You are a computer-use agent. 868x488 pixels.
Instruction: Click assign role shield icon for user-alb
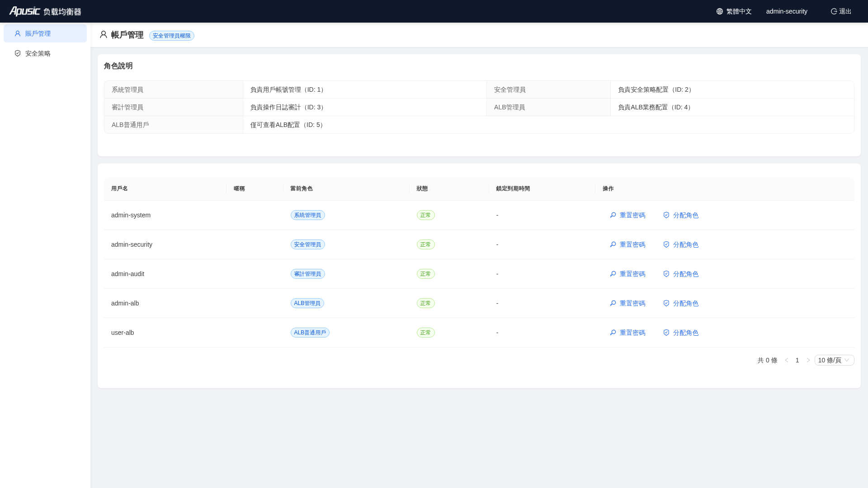coord(666,333)
